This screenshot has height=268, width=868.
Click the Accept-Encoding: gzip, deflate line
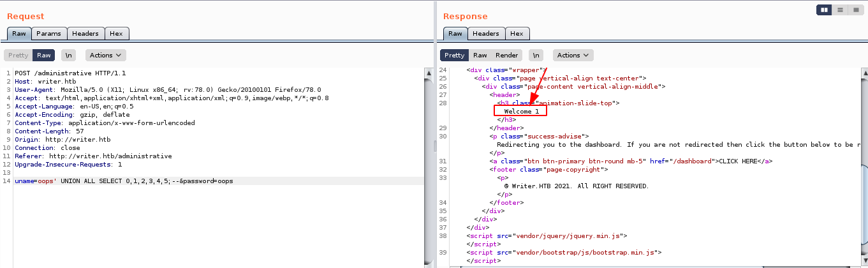pos(72,114)
